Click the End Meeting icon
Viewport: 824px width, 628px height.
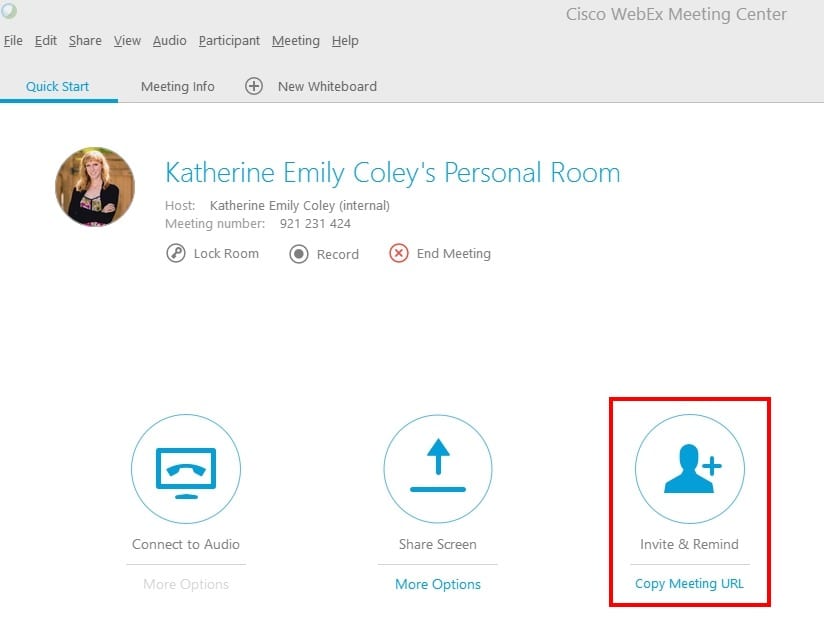tap(400, 253)
